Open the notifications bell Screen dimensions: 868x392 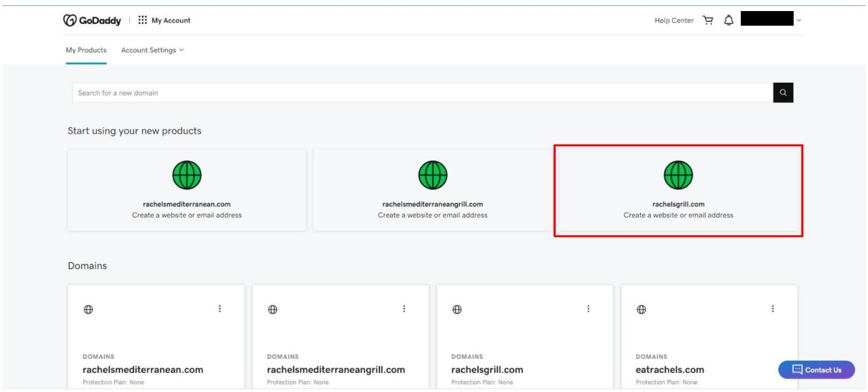729,20
